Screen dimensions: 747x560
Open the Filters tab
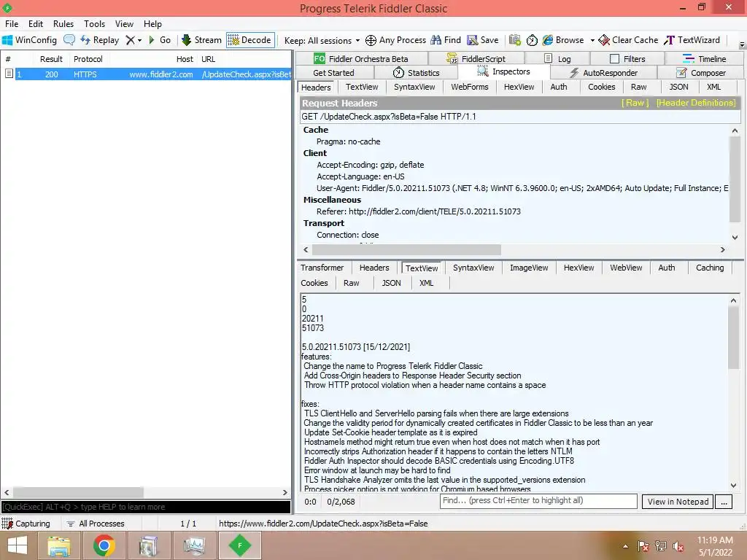pyautogui.click(x=627, y=58)
